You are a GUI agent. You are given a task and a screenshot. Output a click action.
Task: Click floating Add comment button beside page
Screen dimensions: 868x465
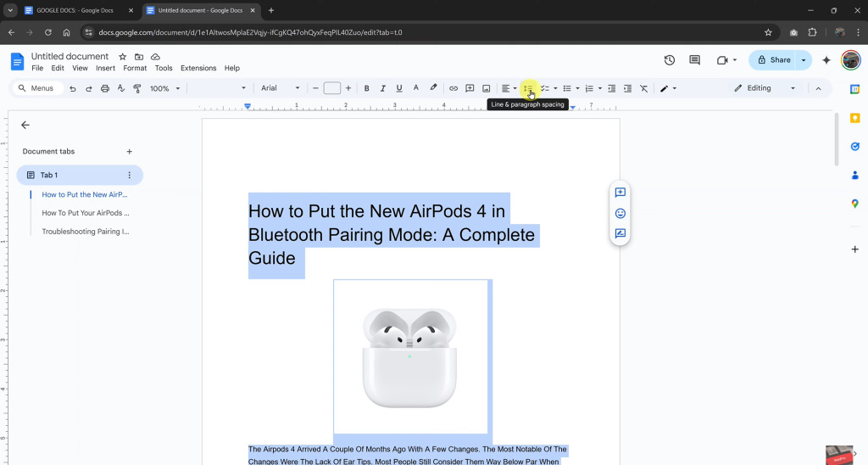[620, 193]
